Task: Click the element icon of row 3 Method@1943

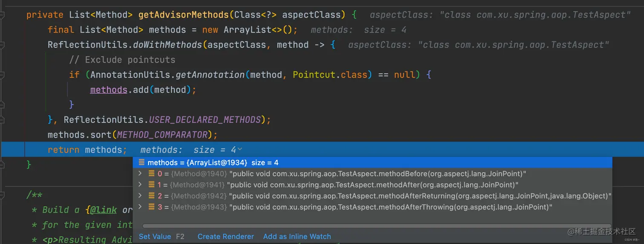Action: point(152,207)
